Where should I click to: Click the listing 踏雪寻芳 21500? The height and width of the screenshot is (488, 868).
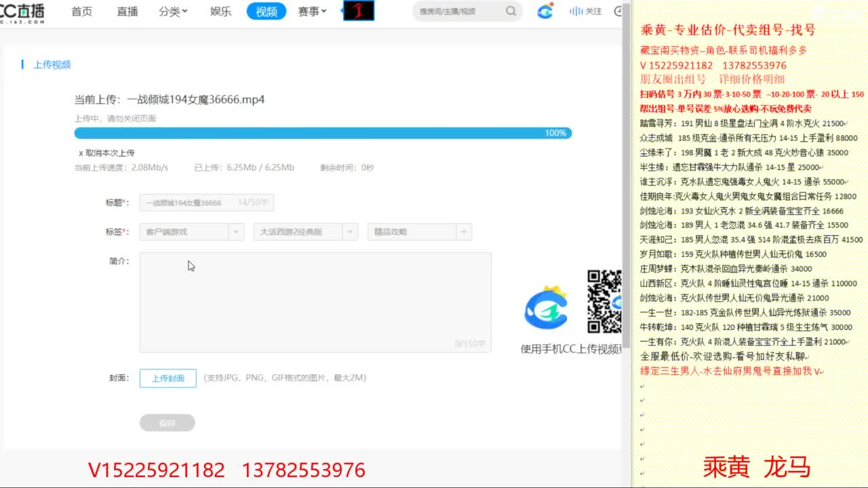(743, 123)
